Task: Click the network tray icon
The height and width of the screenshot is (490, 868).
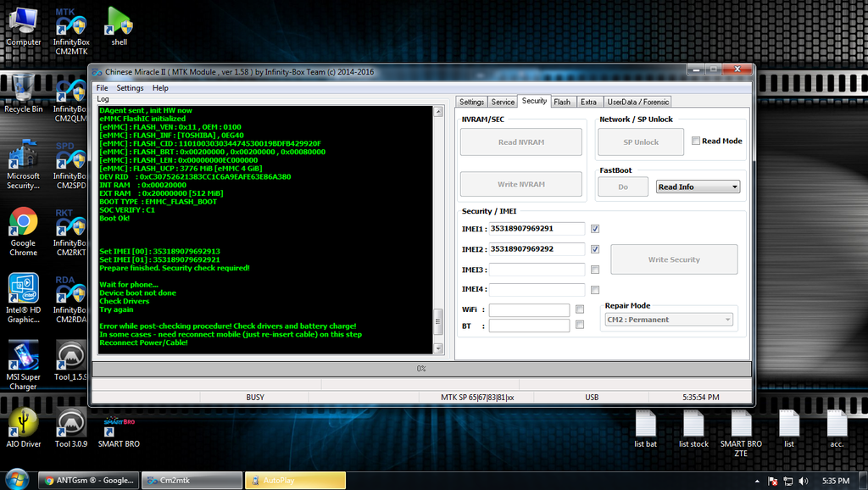Action: point(788,482)
